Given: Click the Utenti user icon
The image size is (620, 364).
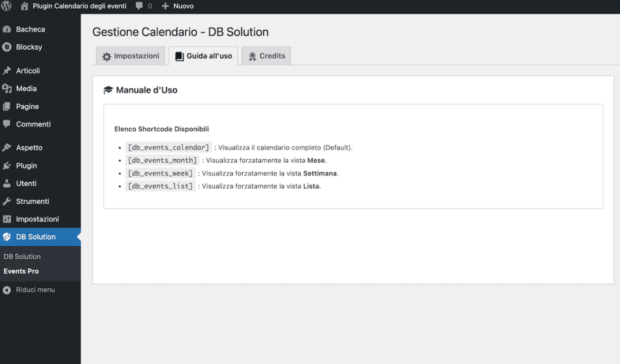Looking at the screenshot, I should (7, 183).
